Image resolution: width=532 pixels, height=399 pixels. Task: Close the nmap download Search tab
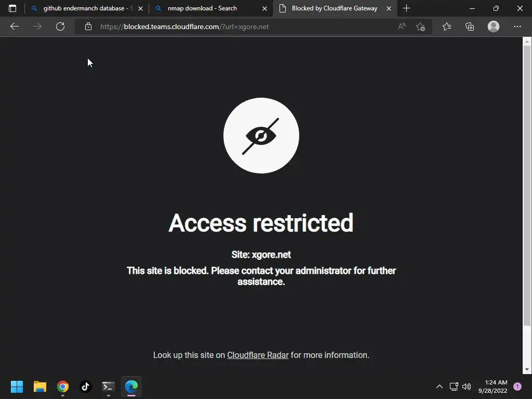264,8
